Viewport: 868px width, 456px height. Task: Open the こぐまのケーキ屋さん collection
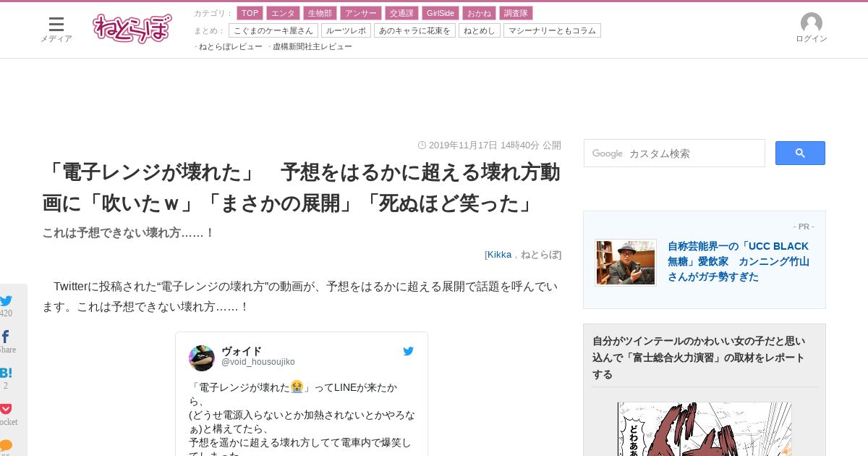[273, 30]
